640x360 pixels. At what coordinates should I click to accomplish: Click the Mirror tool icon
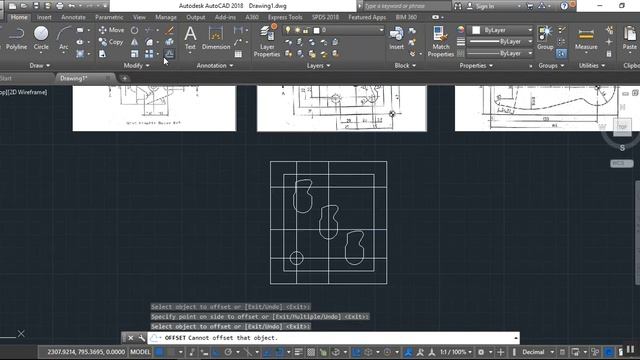(134, 42)
